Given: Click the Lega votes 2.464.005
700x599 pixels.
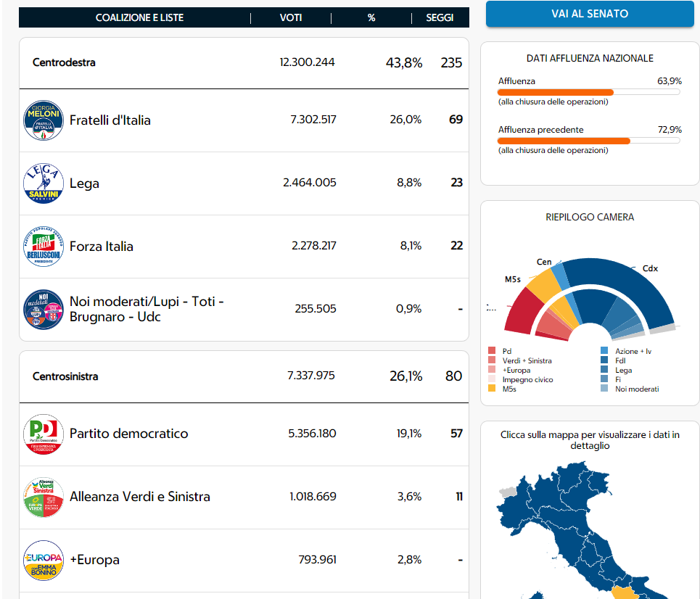Looking at the screenshot, I should (x=309, y=183).
